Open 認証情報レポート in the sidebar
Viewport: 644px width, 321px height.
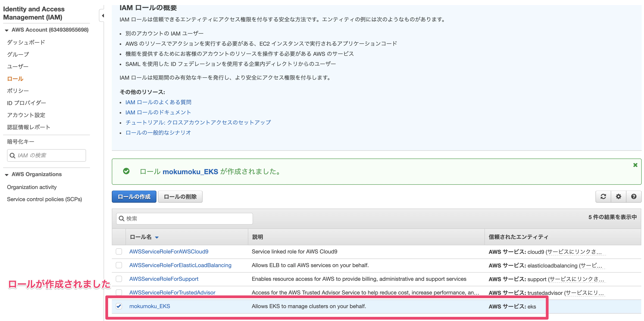click(29, 127)
